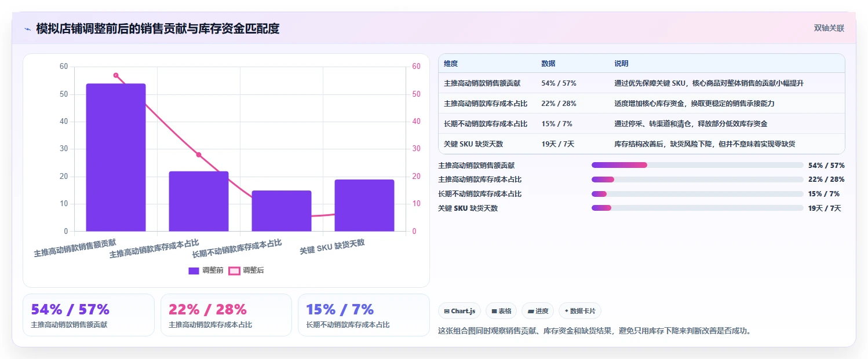Click the 54% / 57% data card
This screenshot has height=359, width=868.
tap(89, 315)
